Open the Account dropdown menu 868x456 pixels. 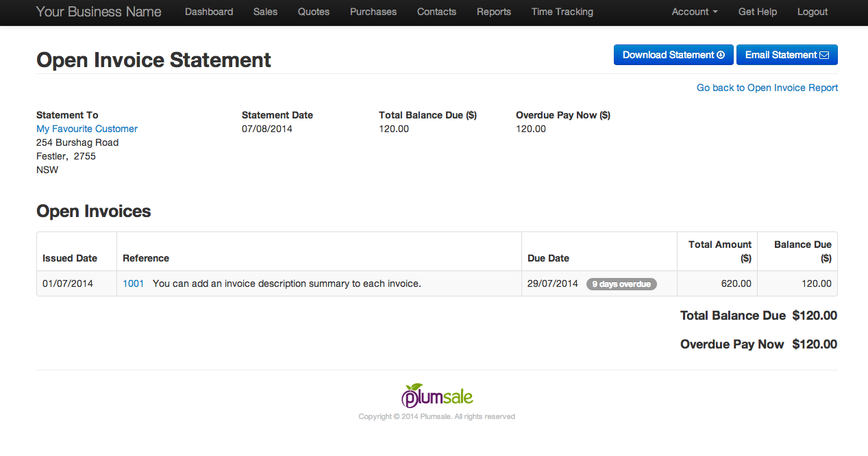(694, 12)
